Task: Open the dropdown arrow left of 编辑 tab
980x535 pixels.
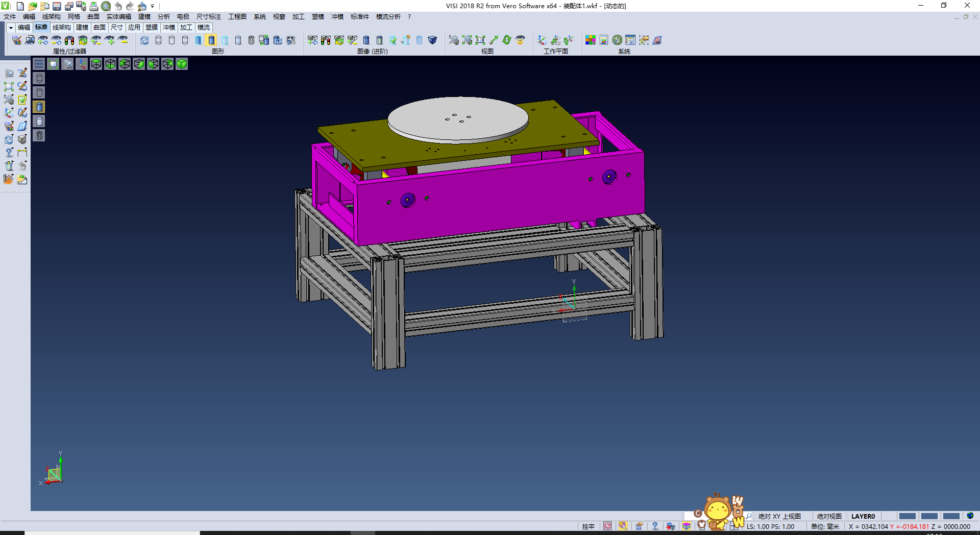Action: pyautogui.click(x=11, y=28)
